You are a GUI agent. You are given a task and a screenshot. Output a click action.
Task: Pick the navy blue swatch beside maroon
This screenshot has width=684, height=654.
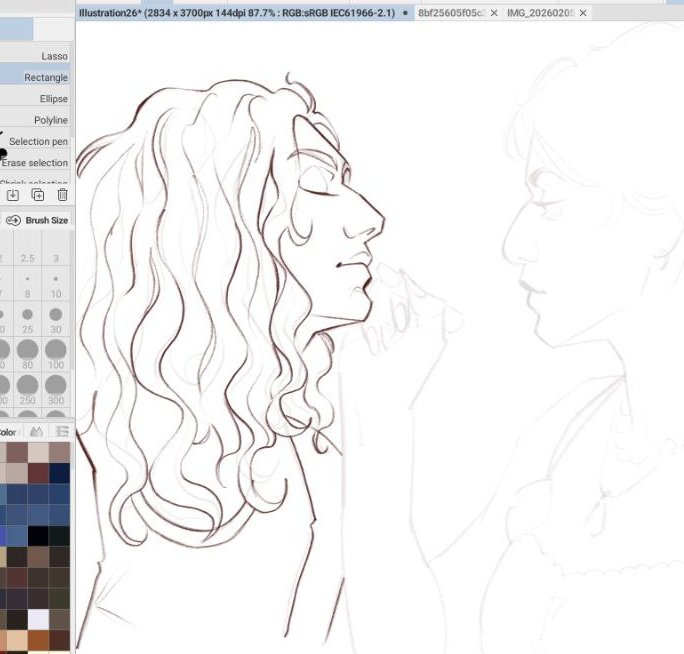(x=60, y=473)
